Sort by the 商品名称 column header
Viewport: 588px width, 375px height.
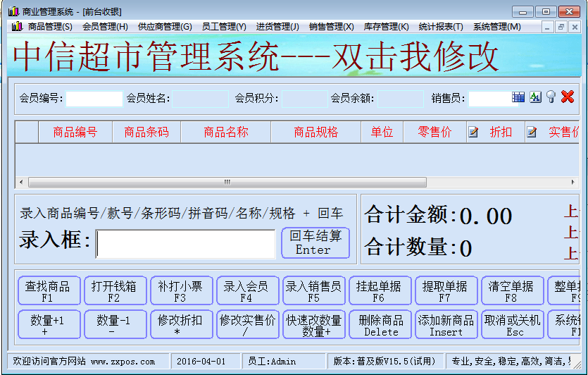225,132
